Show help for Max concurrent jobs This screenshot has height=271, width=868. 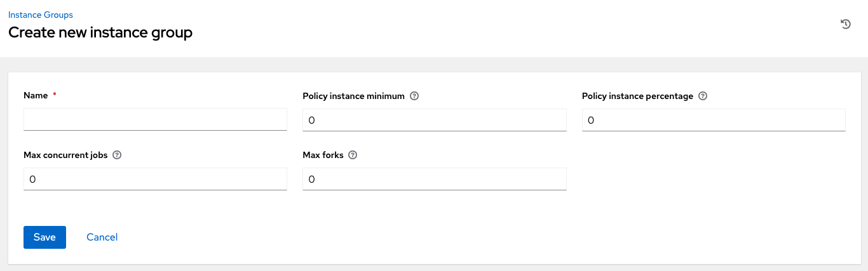point(117,155)
